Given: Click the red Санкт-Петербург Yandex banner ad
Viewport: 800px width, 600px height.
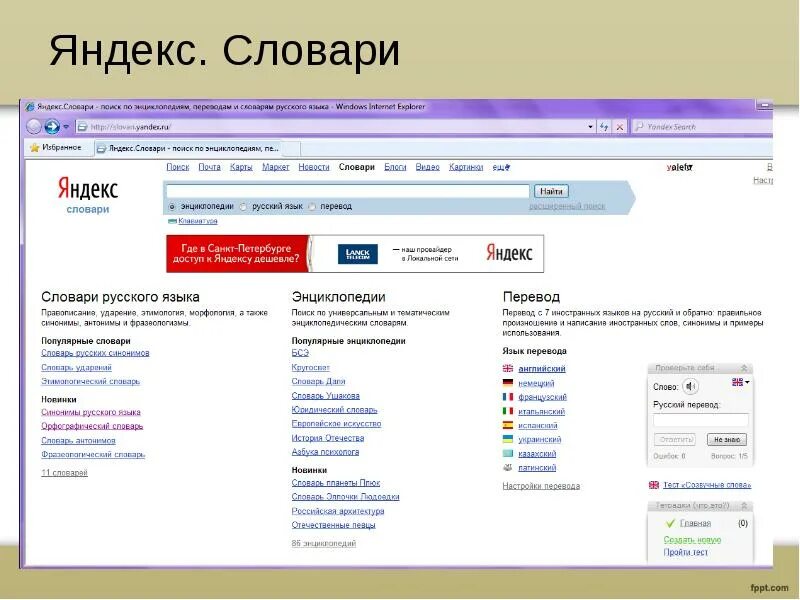Looking at the screenshot, I should coord(238,254).
